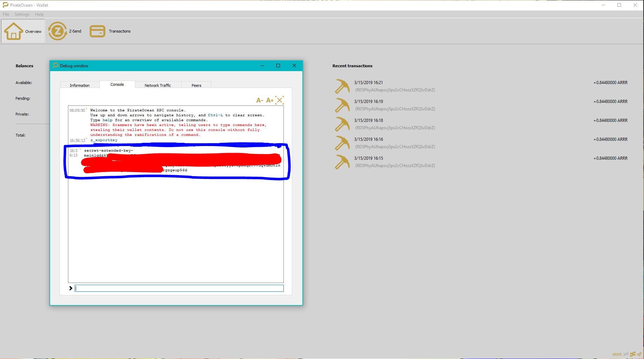644x359 pixels.
Task: Click the +0.84480000 ARRR amount for 16:16
Action: click(x=610, y=139)
